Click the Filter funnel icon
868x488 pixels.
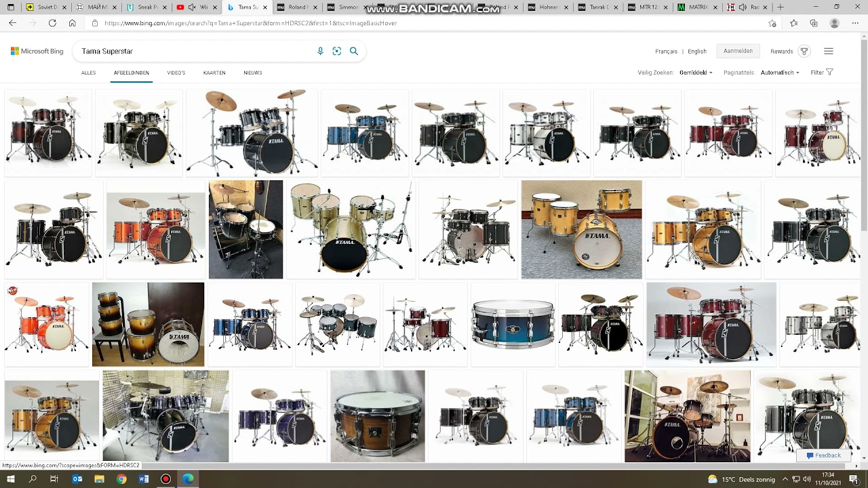click(x=829, y=72)
